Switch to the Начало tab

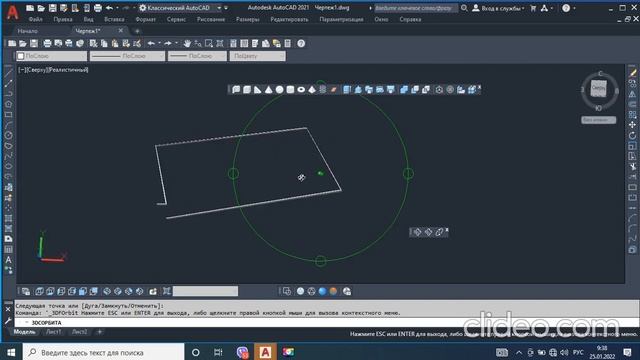(x=27, y=31)
